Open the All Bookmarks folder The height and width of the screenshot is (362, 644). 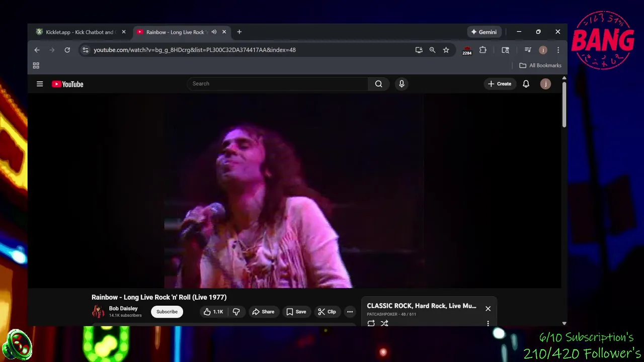[x=540, y=65]
